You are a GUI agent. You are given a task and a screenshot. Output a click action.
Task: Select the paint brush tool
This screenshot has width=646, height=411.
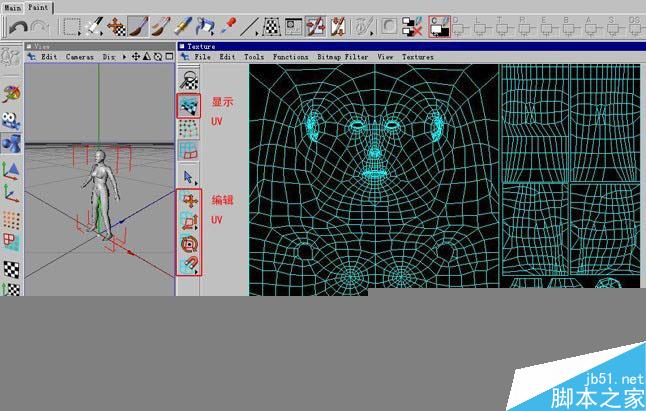(138, 27)
